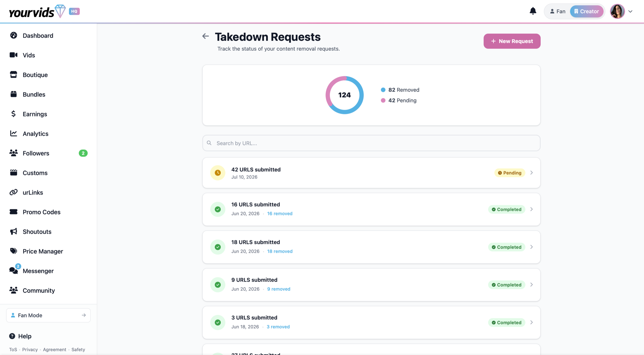Switch to Fan mode in header toggle
Screen dimensions: 644x355
click(558, 11)
